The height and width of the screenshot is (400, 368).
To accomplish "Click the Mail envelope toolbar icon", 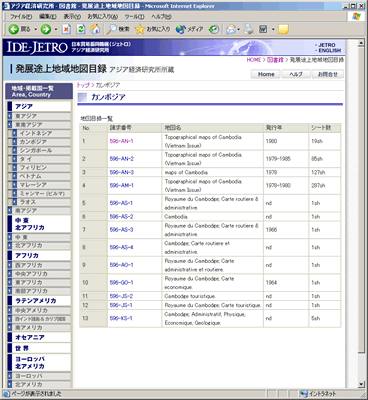I will 231,29.
